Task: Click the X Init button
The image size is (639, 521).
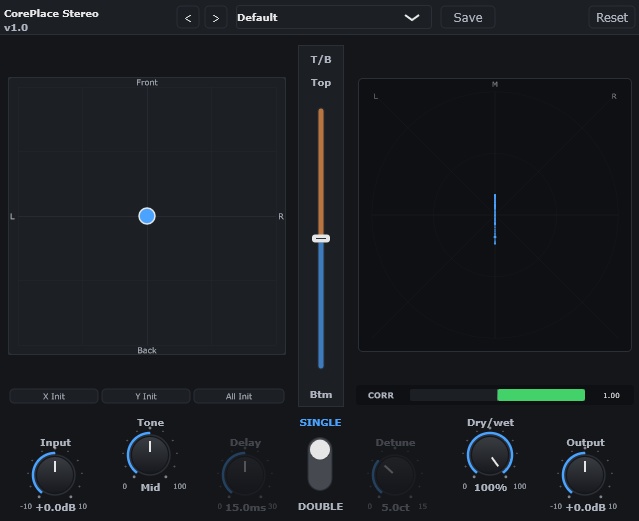Action: [x=54, y=396]
